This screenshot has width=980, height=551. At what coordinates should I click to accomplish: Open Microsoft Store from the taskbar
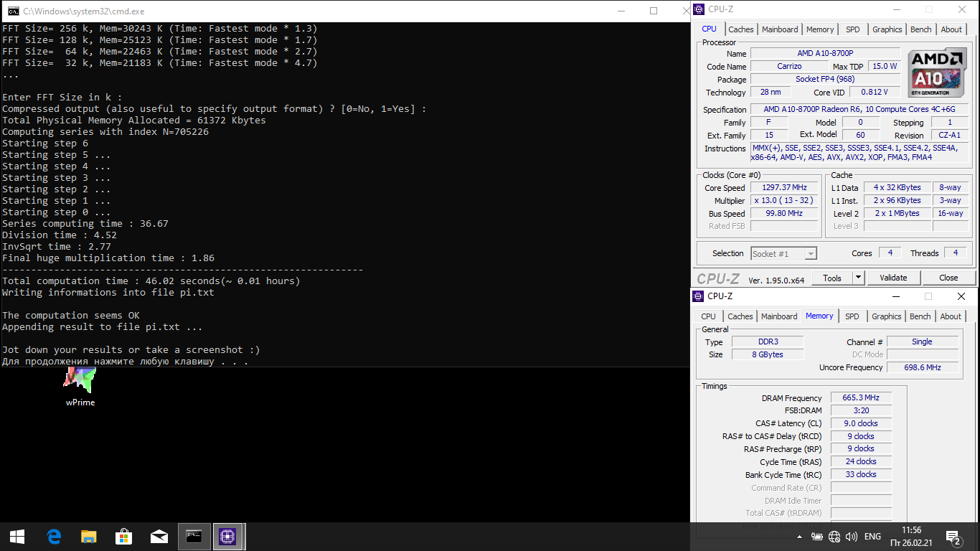pyautogui.click(x=123, y=537)
